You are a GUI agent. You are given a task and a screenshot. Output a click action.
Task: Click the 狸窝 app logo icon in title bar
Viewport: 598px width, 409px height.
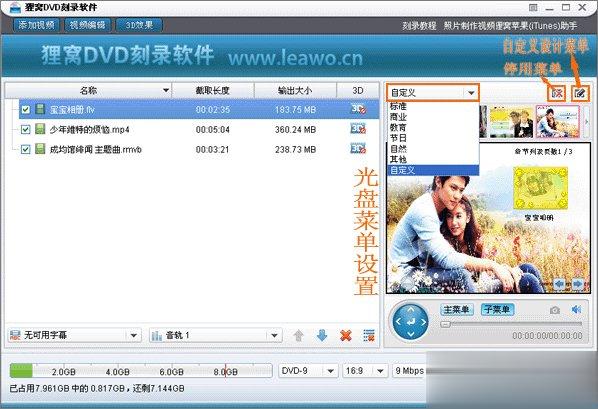[x=14, y=7]
